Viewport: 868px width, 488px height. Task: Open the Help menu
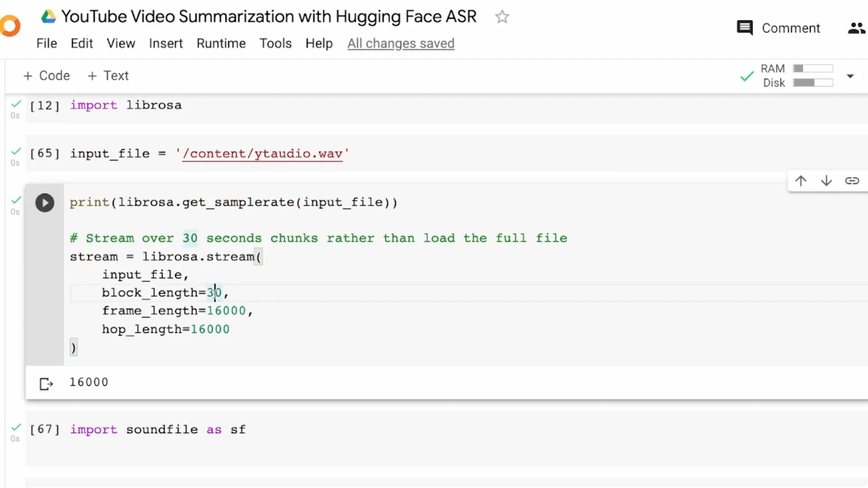(319, 43)
